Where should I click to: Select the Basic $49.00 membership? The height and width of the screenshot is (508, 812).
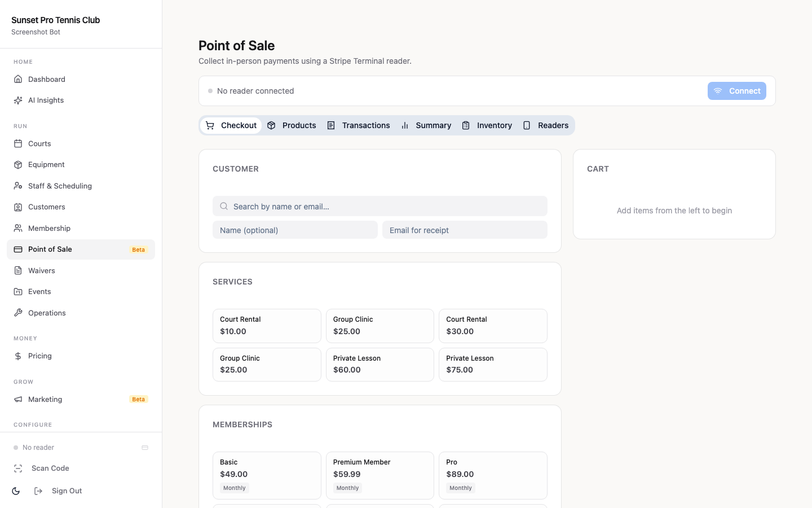tap(267, 475)
